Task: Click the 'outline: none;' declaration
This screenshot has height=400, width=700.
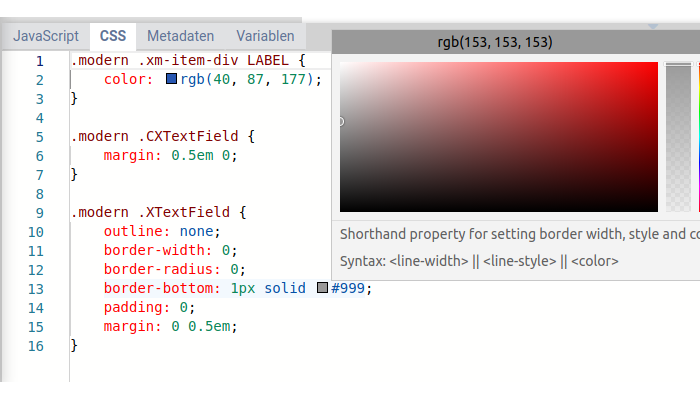Action: [x=162, y=231]
